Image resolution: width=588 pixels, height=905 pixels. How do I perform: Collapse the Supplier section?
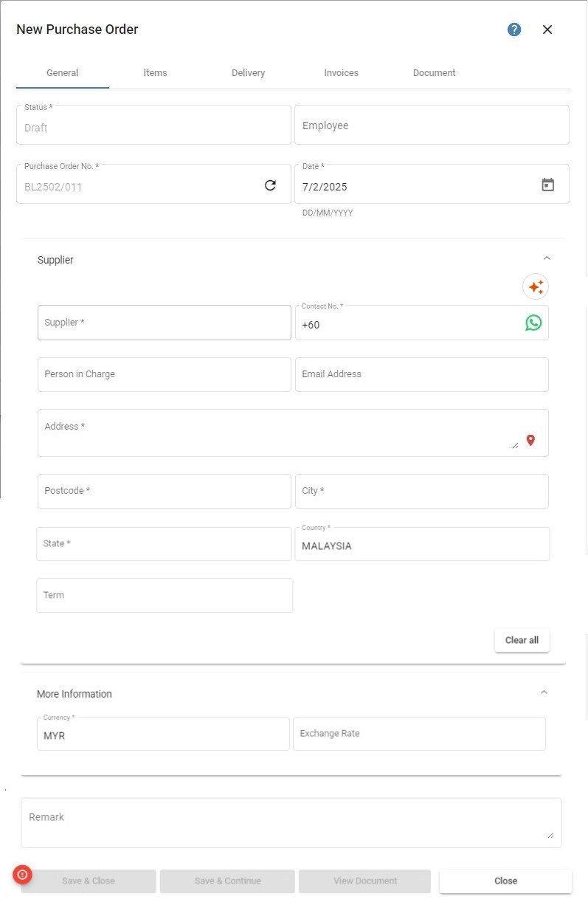[547, 258]
